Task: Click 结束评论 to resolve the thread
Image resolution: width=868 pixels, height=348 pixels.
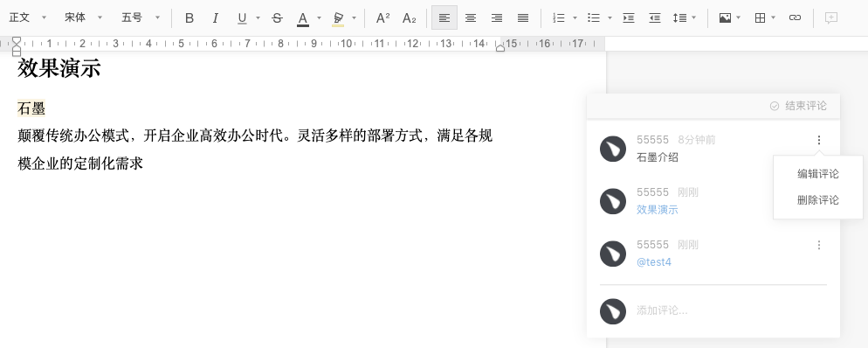Action: click(x=798, y=106)
